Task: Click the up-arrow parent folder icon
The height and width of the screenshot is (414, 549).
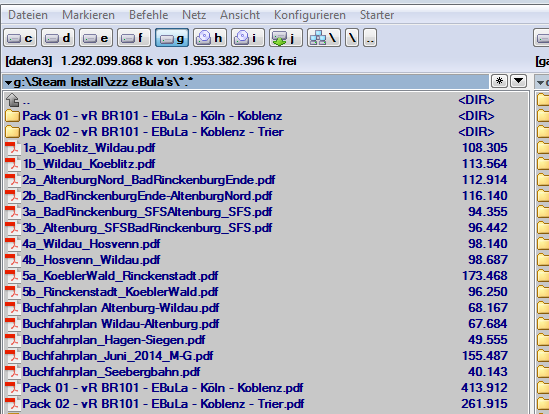Action: 13,100
